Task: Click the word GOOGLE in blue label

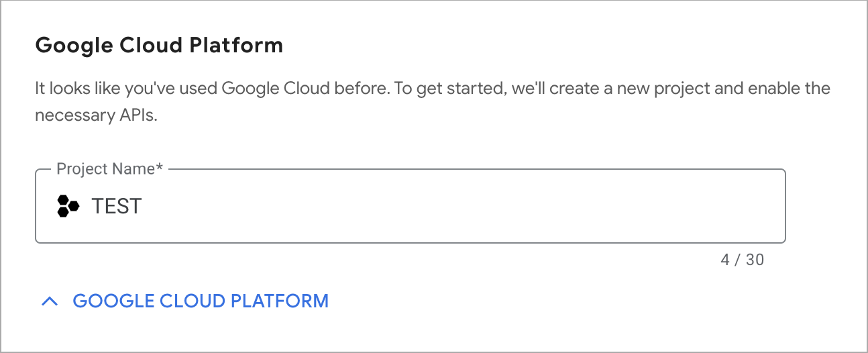Action: pos(113,301)
